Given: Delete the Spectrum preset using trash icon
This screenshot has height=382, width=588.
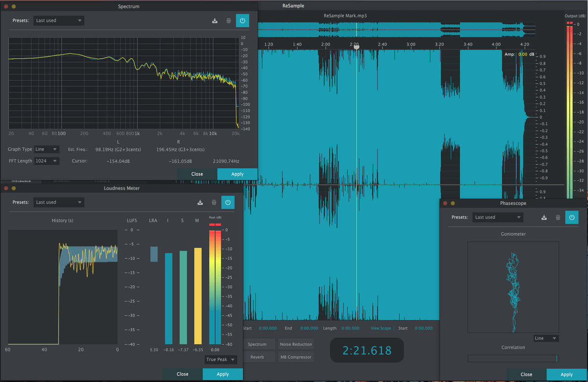Looking at the screenshot, I should (228, 21).
